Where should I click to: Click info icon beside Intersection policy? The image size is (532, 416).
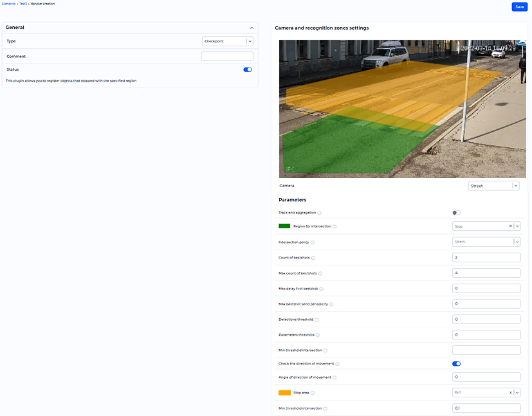pos(313,242)
